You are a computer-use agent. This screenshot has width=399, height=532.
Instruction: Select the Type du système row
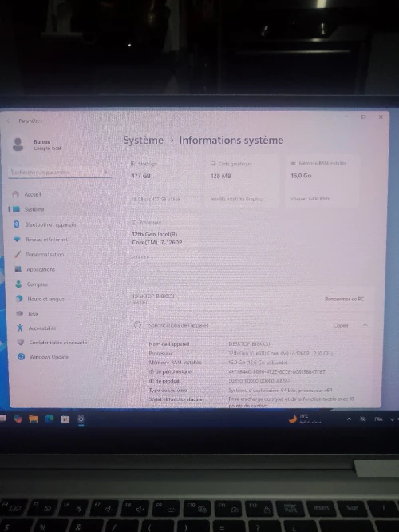252,390
